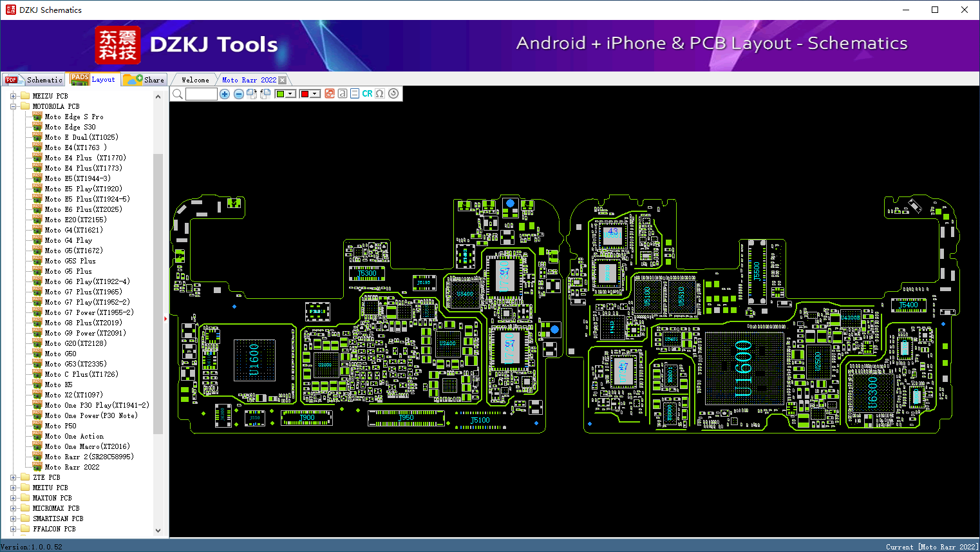This screenshot has width=980, height=552.
Task: Click the green color swatch
Action: coord(280,94)
